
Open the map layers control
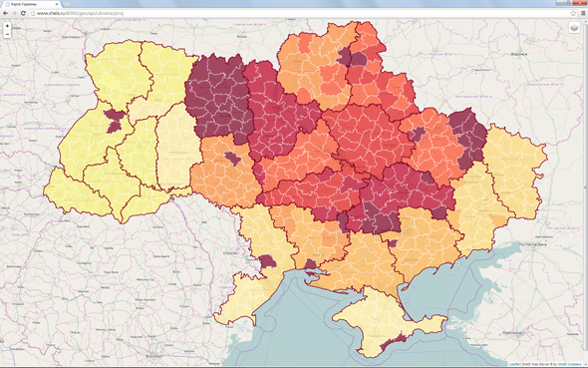coord(574,28)
